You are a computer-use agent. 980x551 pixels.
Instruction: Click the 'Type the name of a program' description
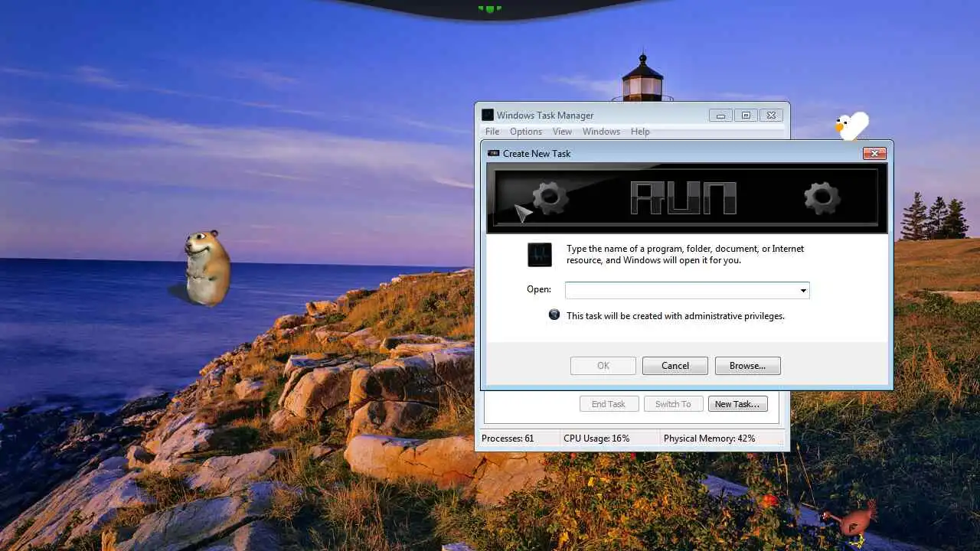(x=685, y=254)
